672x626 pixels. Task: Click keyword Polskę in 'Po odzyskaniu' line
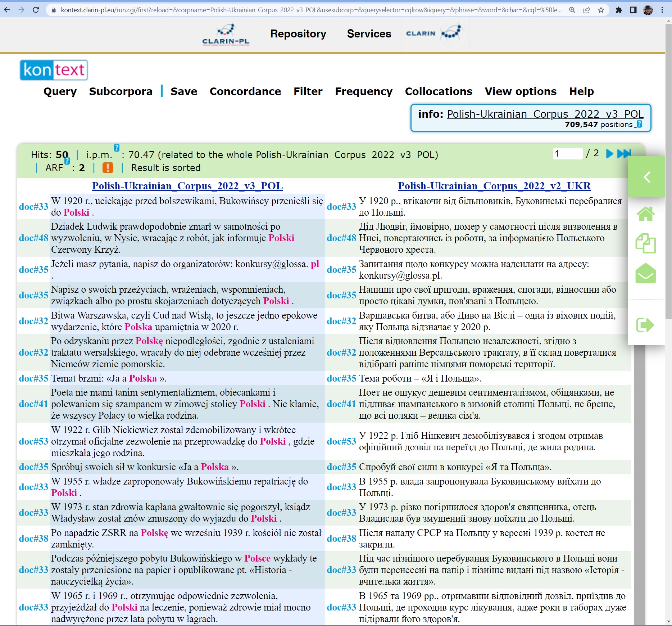(149, 341)
